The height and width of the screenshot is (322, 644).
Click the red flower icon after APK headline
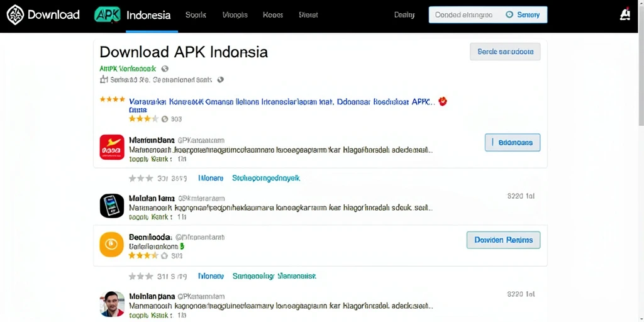[443, 101]
